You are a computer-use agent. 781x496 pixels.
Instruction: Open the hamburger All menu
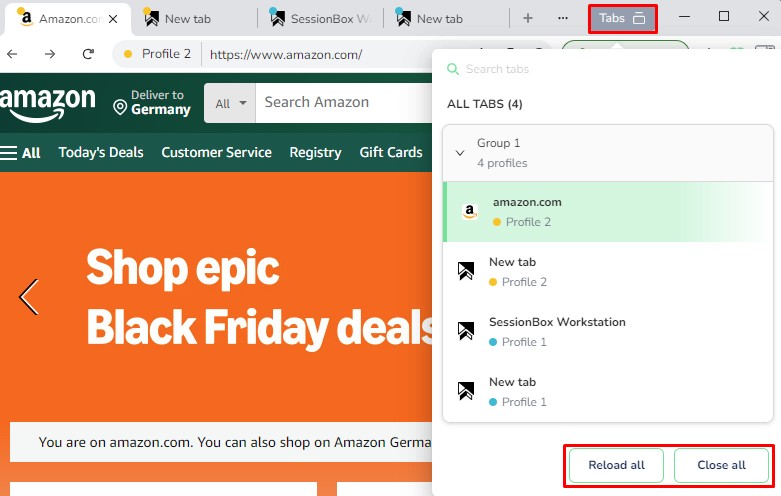[20, 153]
